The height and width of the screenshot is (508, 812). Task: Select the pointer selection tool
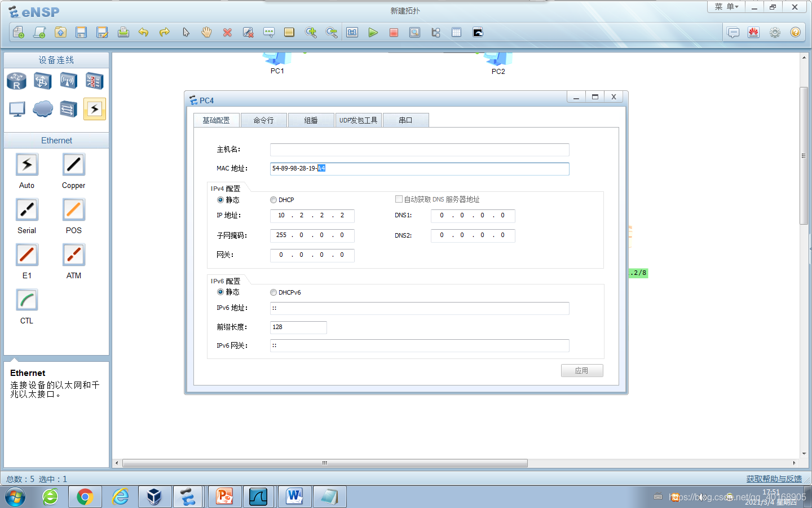pyautogui.click(x=186, y=32)
